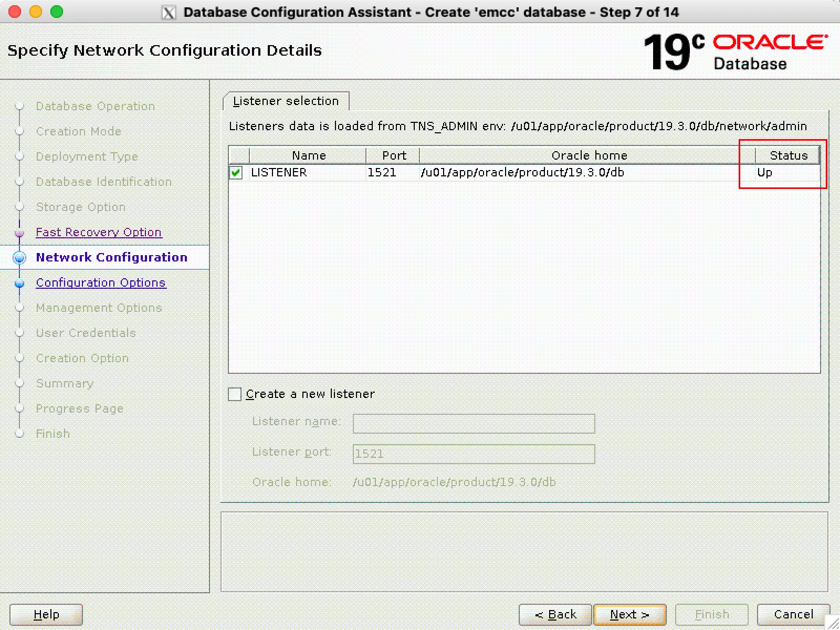840x630 pixels.
Task: Click the Listener name input field
Action: 474,423
